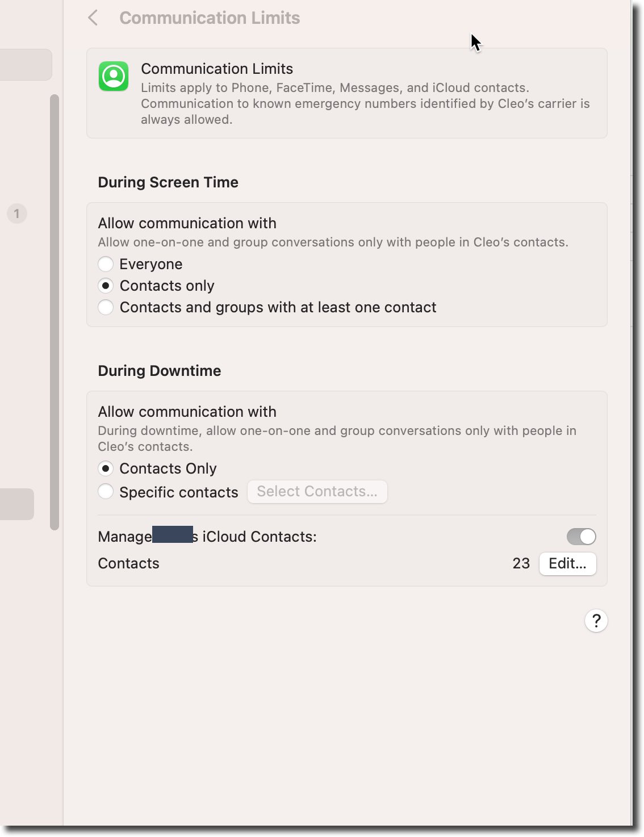Click the sidebar scrollbar
Viewport: 644px width, 837px height.
tap(55, 312)
